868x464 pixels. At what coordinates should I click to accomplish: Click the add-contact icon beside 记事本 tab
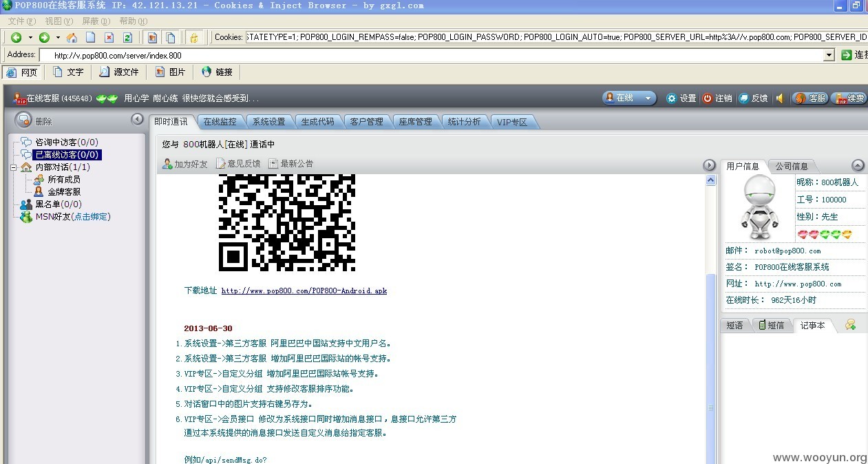851,325
